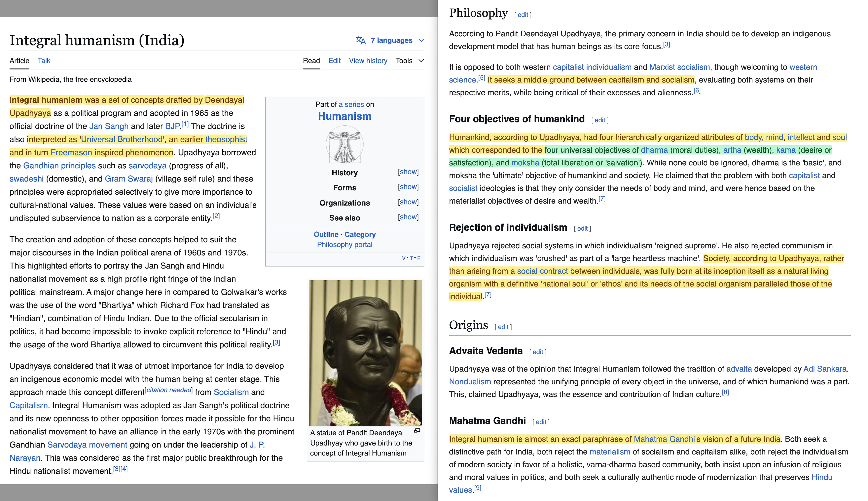Click the Integral humanism (India) page title

(x=97, y=40)
